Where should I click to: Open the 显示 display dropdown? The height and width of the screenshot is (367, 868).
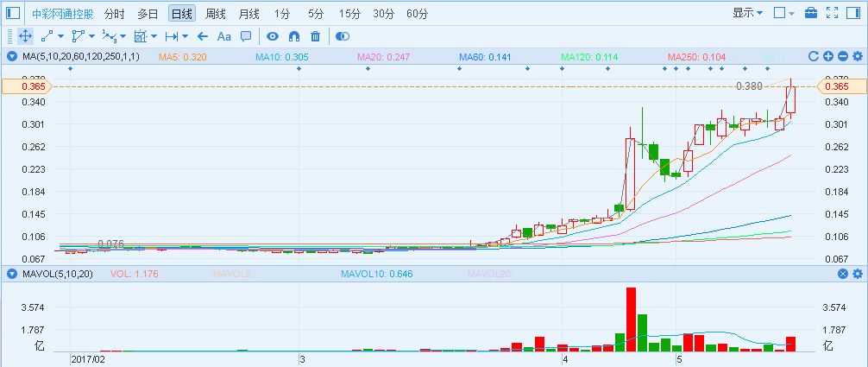pyautogui.click(x=748, y=13)
